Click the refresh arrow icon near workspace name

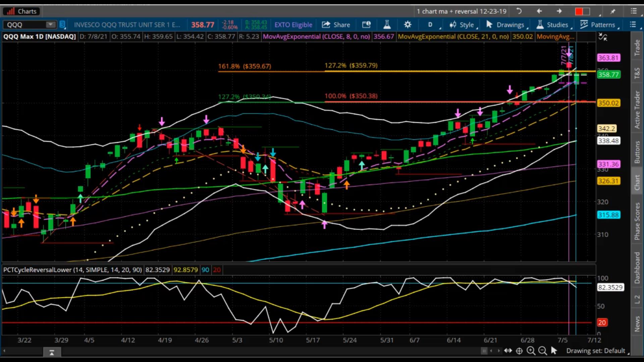[x=519, y=11]
